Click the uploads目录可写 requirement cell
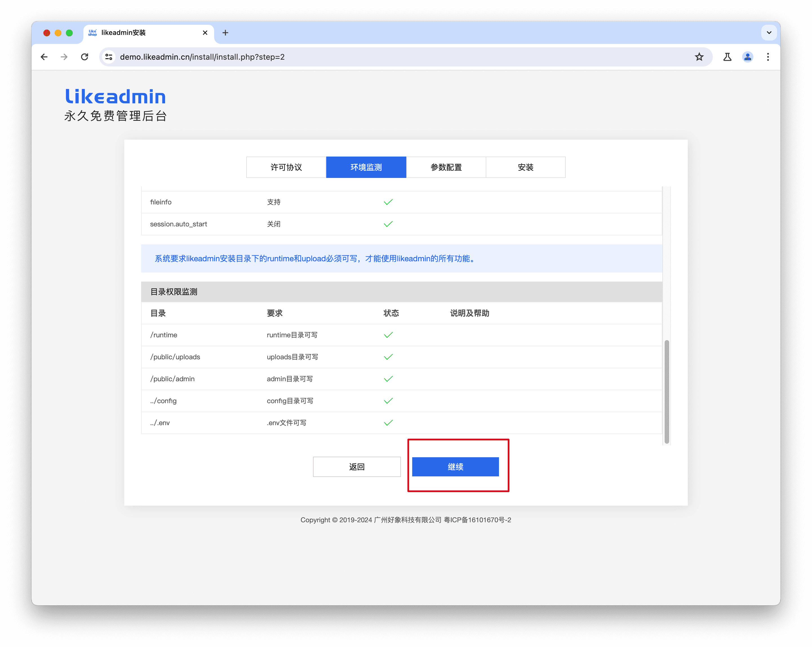The width and height of the screenshot is (812, 647). tap(292, 357)
